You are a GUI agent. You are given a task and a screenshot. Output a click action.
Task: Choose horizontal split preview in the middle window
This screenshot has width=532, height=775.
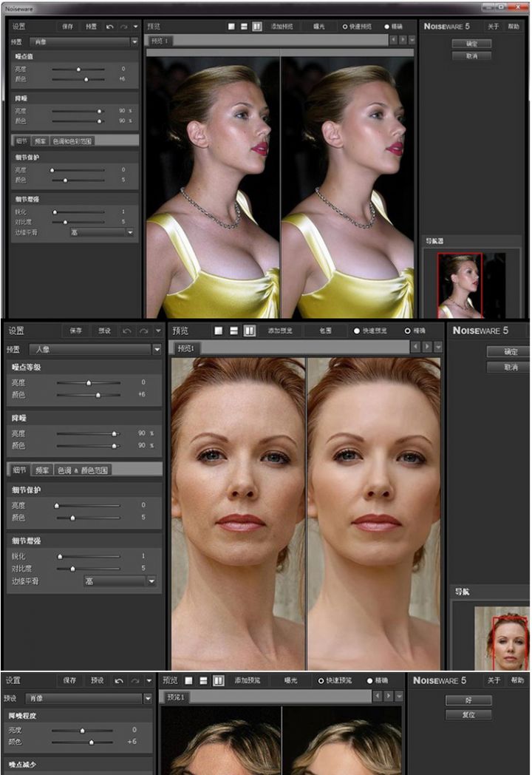point(234,331)
